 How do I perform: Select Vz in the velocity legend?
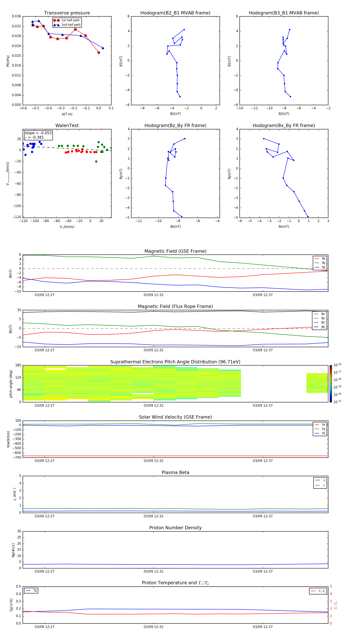click(320, 433)
